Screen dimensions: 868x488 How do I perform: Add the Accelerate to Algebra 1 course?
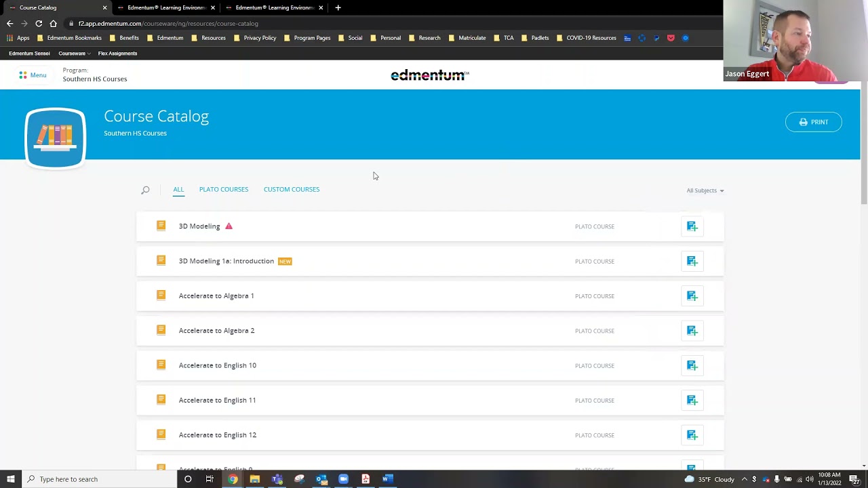tap(692, 296)
